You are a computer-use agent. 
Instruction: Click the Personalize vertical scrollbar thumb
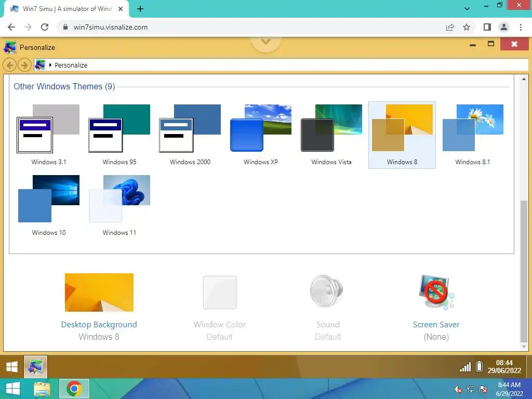[x=524, y=272]
